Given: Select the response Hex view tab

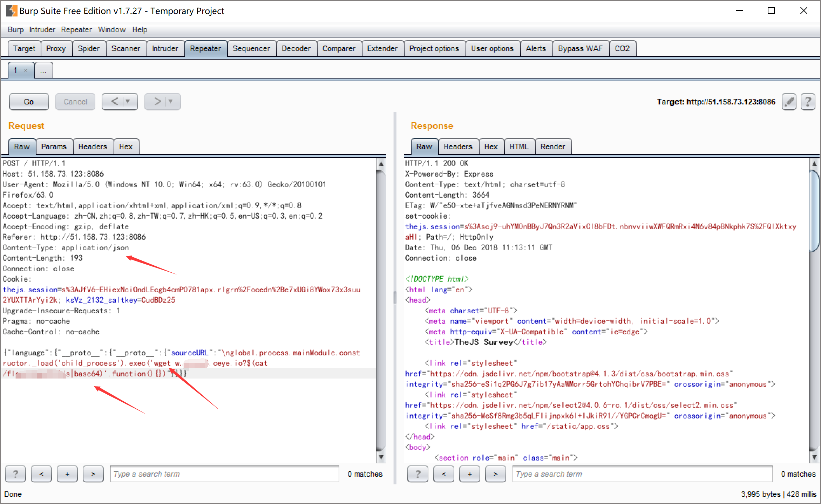Looking at the screenshot, I should tap(491, 147).
